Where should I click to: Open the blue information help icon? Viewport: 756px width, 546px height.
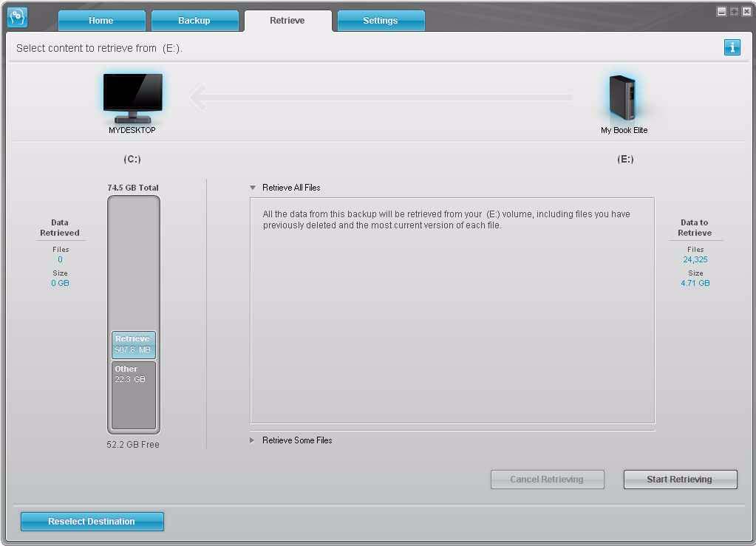pos(732,47)
